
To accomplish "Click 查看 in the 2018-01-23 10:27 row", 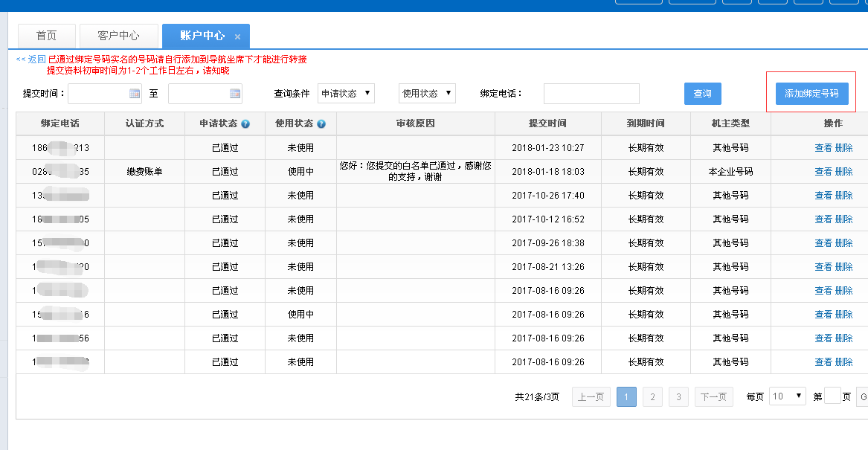I will (823, 148).
